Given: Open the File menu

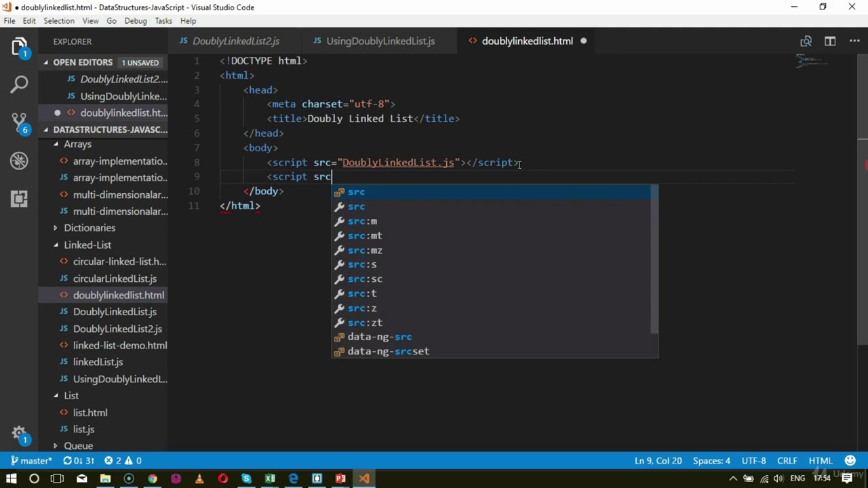Looking at the screenshot, I should click(x=9, y=21).
